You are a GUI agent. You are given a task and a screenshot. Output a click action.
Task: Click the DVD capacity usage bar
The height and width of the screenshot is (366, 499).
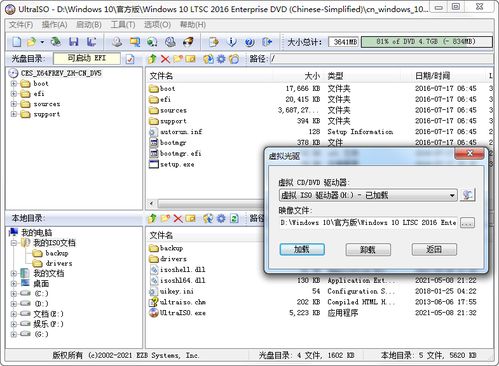click(x=426, y=42)
